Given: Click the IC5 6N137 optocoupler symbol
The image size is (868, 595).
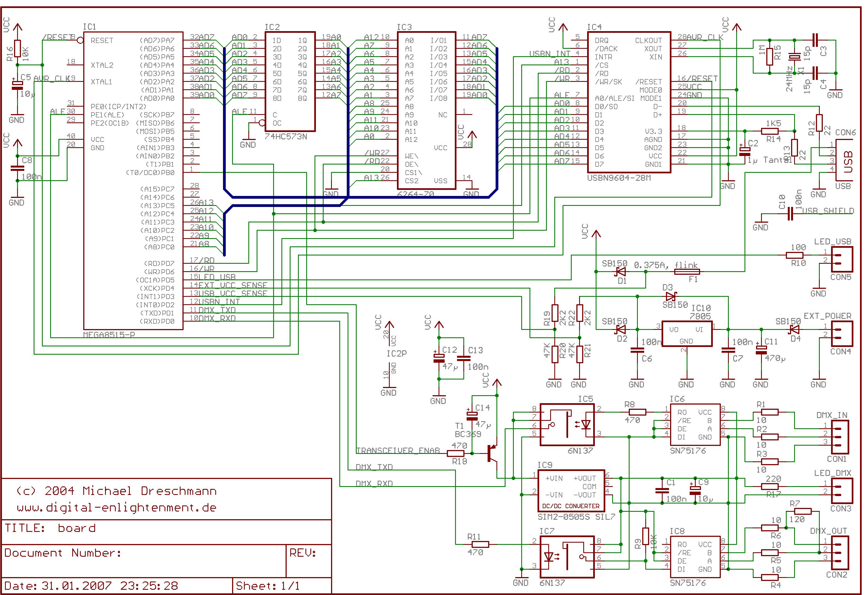Looking at the screenshot, I should pos(567,425).
